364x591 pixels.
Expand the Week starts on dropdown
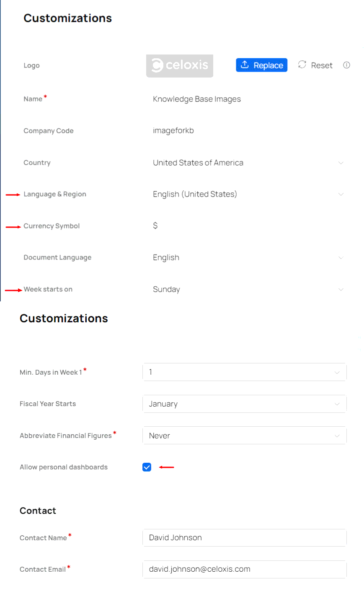coord(247,289)
